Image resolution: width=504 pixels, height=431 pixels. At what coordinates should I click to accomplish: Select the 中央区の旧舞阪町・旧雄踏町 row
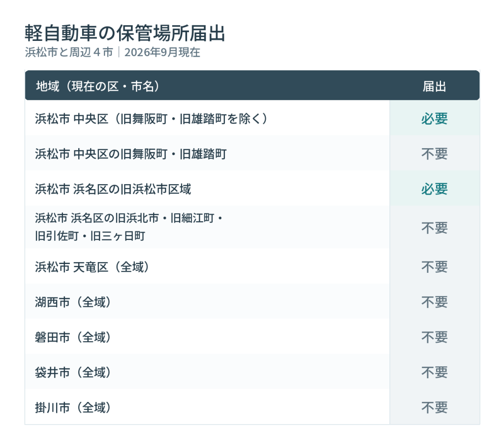tap(252, 154)
